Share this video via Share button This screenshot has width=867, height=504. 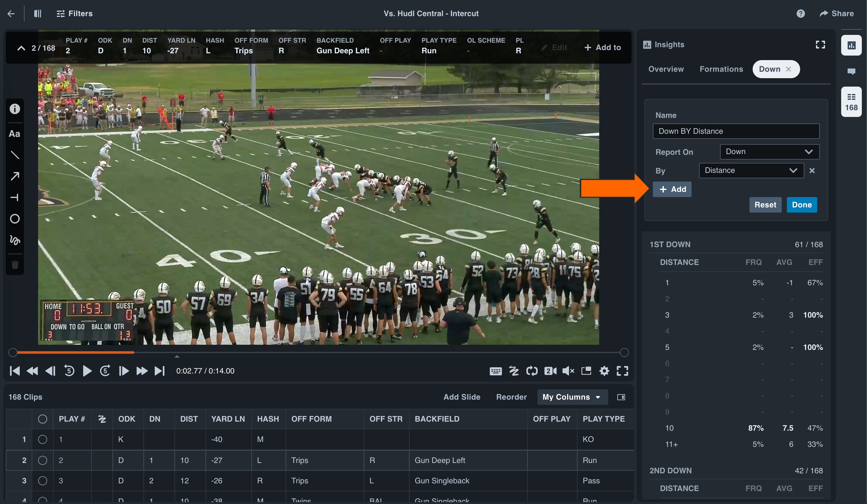point(836,14)
